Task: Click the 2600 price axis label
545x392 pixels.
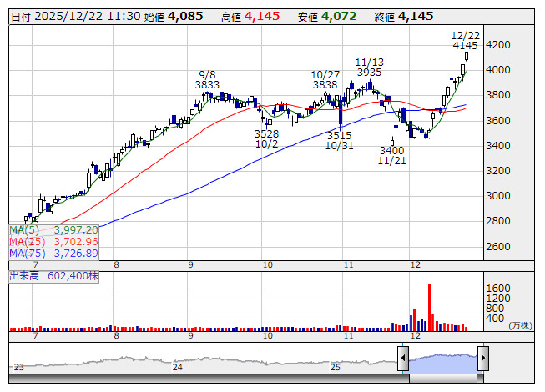Action: click(498, 247)
